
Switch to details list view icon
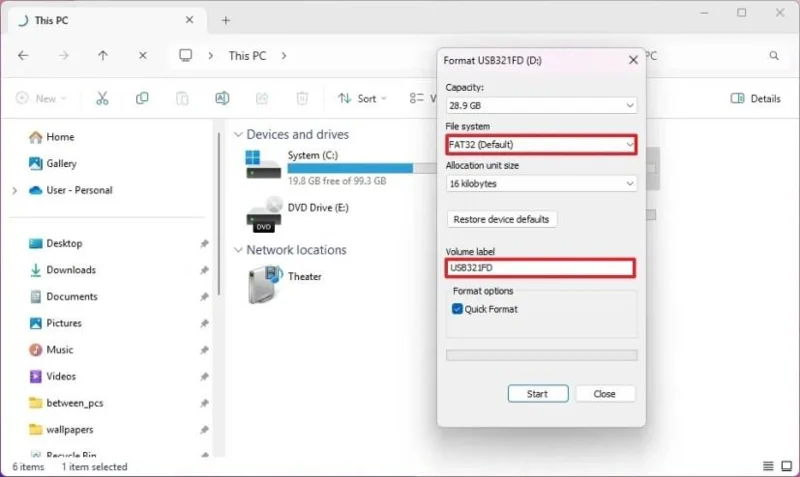tap(768, 466)
